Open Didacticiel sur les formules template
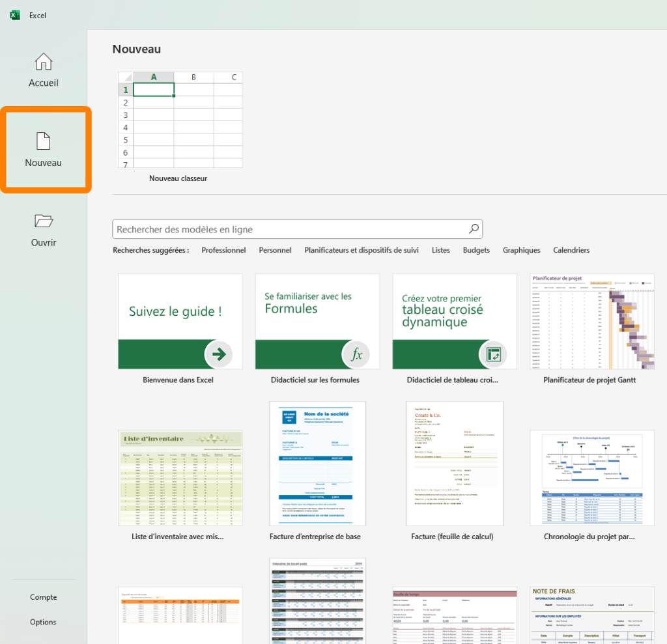667x644 pixels. [x=317, y=321]
